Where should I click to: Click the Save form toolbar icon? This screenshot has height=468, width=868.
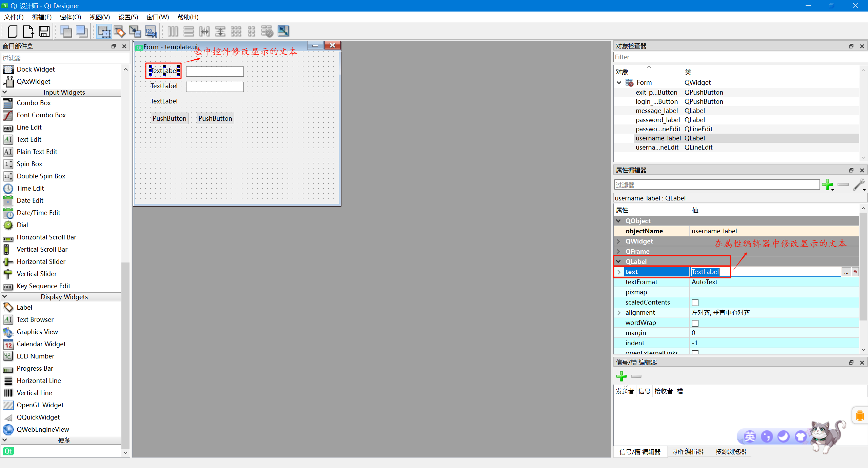tap(44, 32)
